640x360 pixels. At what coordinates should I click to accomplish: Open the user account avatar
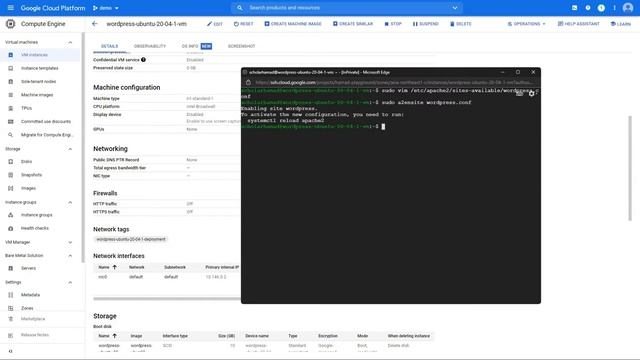628,8
